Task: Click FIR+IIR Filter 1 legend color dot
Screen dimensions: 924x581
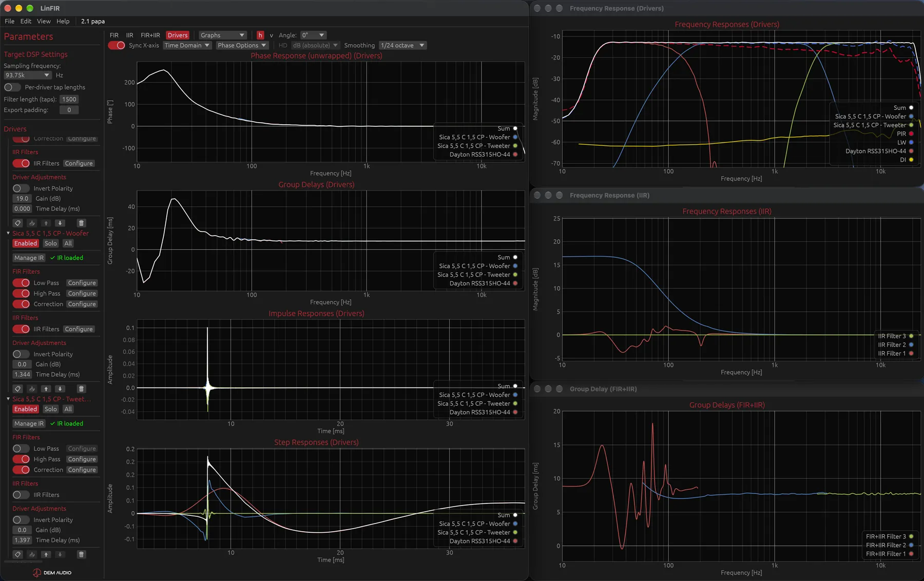Action: [x=911, y=554]
